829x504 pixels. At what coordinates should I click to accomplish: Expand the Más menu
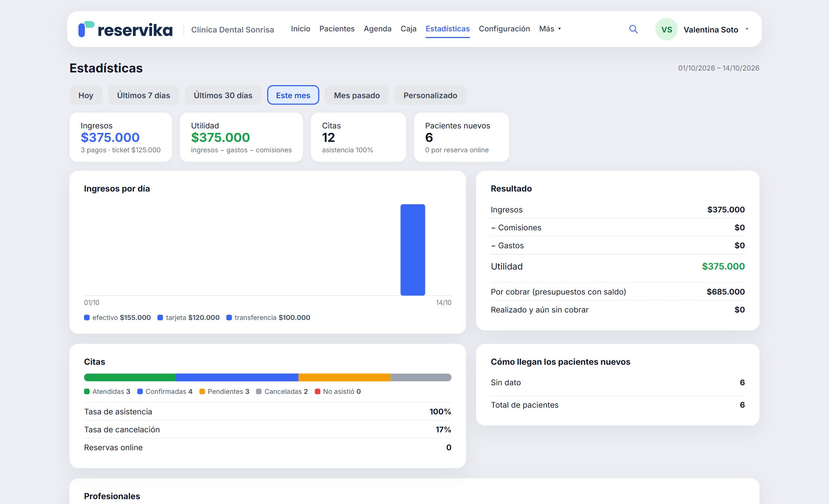[x=550, y=29]
